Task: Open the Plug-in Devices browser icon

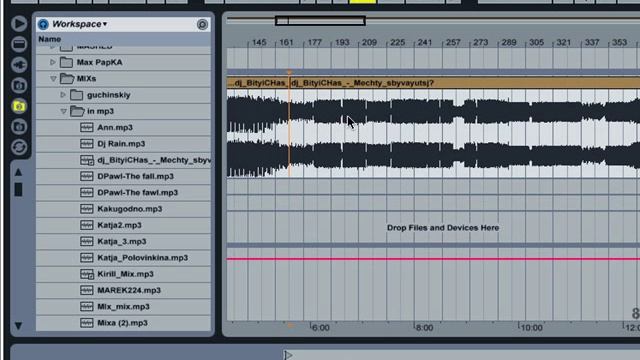Action: [x=19, y=64]
